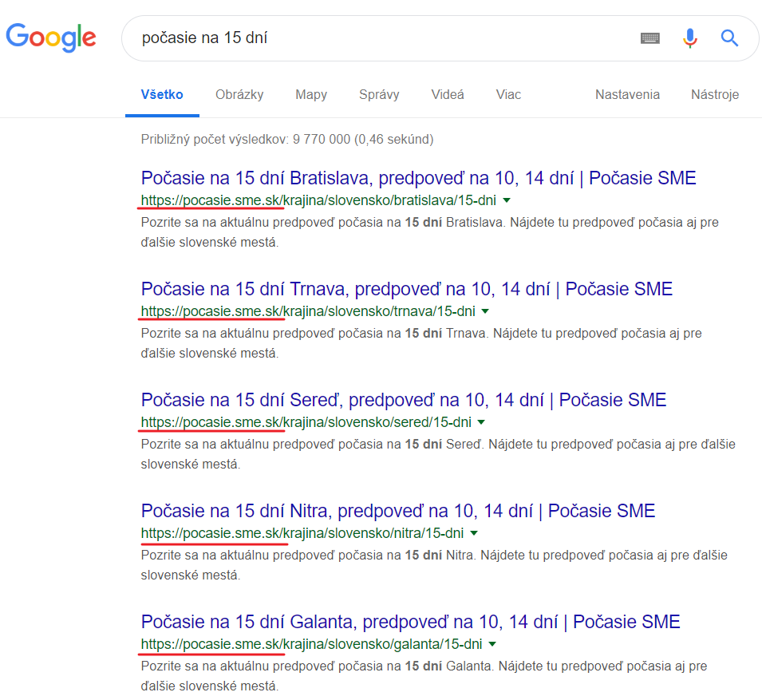Open Videá video results
The width and height of the screenshot is (762, 700).
(447, 94)
